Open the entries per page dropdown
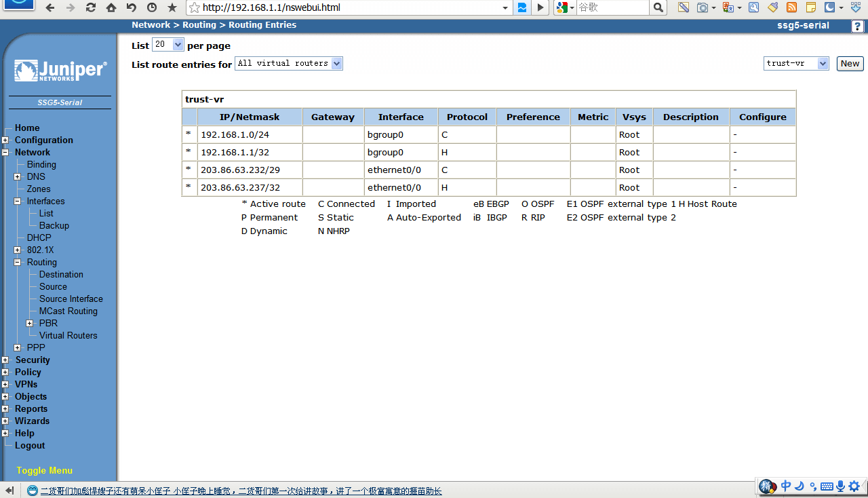 (x=168, y=45)
